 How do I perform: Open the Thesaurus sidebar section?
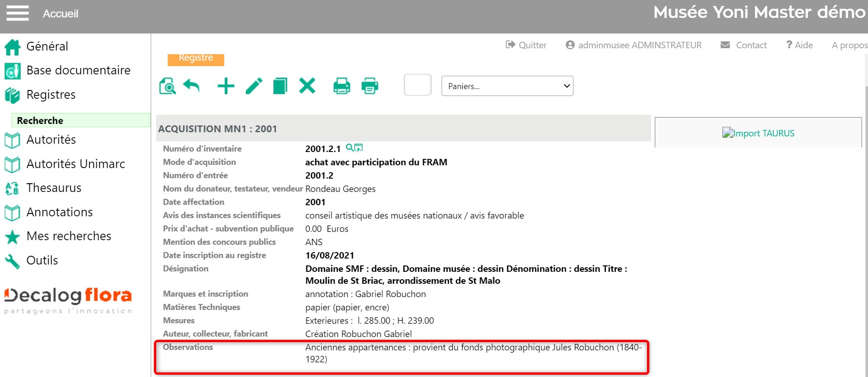(x=54, y=188)
